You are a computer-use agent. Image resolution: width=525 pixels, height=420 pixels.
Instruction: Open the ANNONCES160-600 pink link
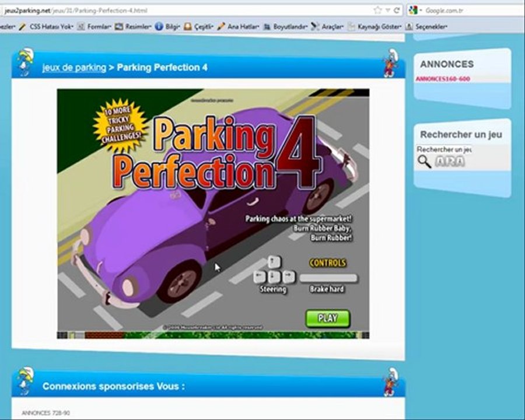pyautogui.click(x=442, y=79)
